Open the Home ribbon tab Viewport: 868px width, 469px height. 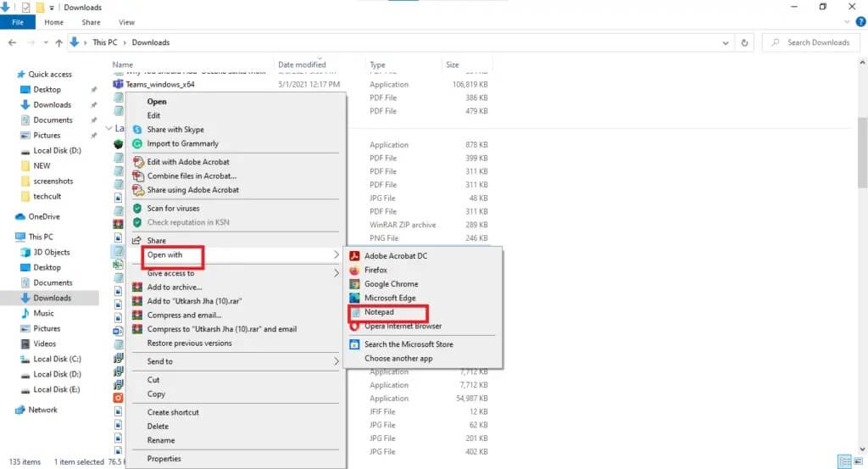tap(53, 22)
